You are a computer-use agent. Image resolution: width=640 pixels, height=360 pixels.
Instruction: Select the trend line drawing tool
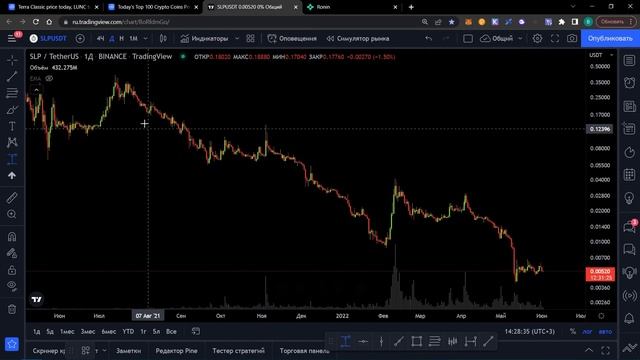tap(12, 76)
